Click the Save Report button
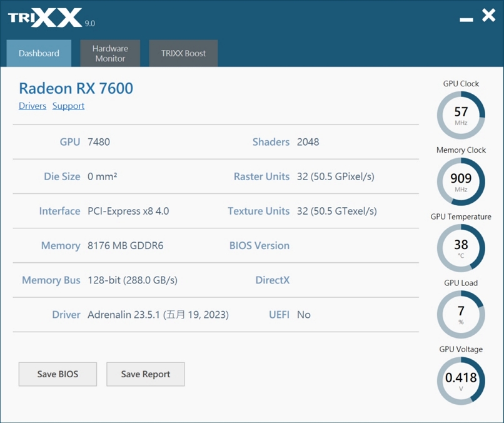This screenshot has height=423, width=504. click(146, 374)
